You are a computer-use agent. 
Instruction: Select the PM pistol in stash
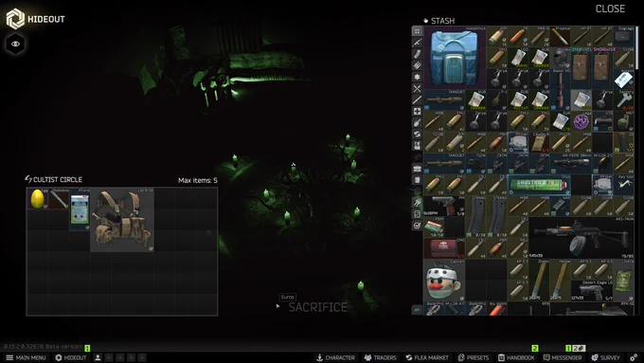coord(444,206)
